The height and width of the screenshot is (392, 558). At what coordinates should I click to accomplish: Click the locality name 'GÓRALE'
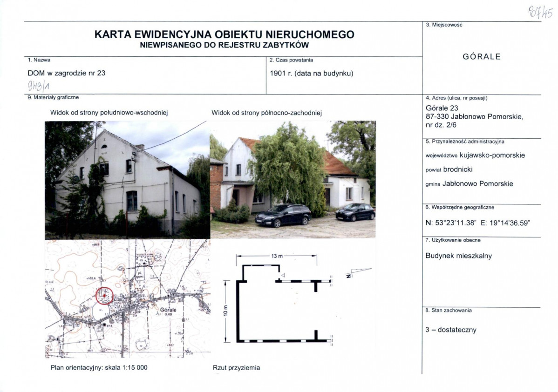pyautogui.click(x=482, y=56)
